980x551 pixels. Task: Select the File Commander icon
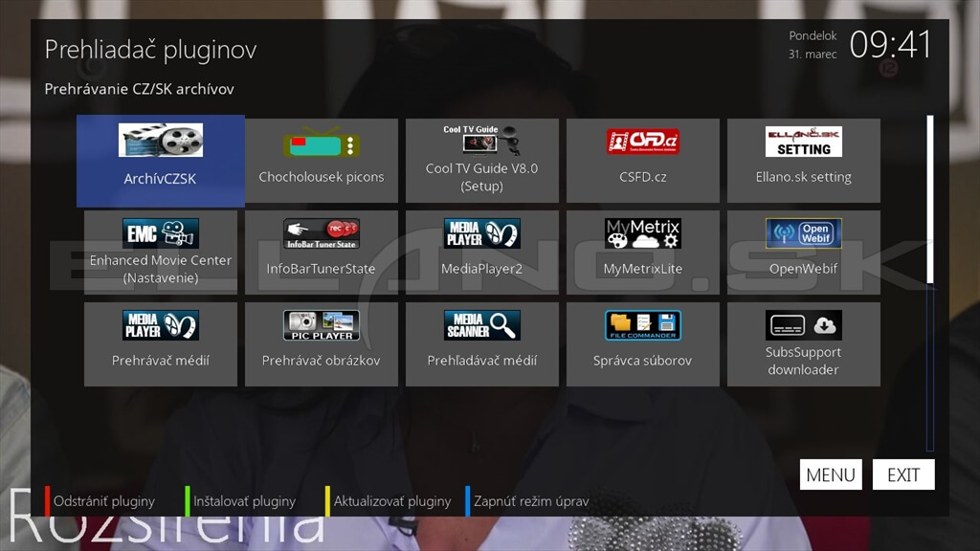[642, 325]
